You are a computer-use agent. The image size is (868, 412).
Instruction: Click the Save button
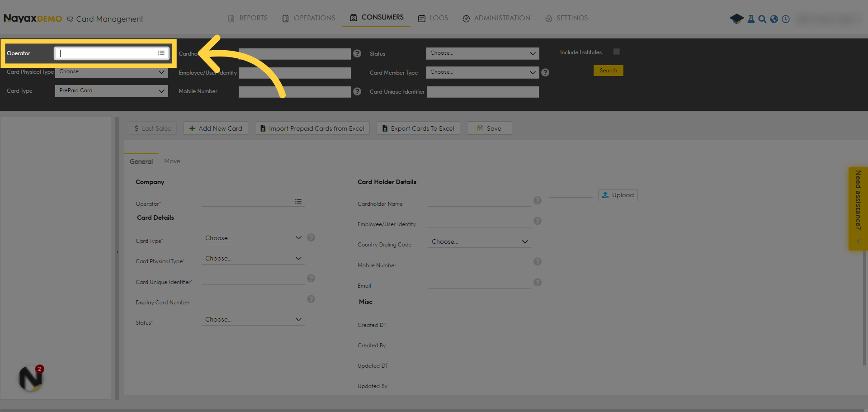coord(489,128)
